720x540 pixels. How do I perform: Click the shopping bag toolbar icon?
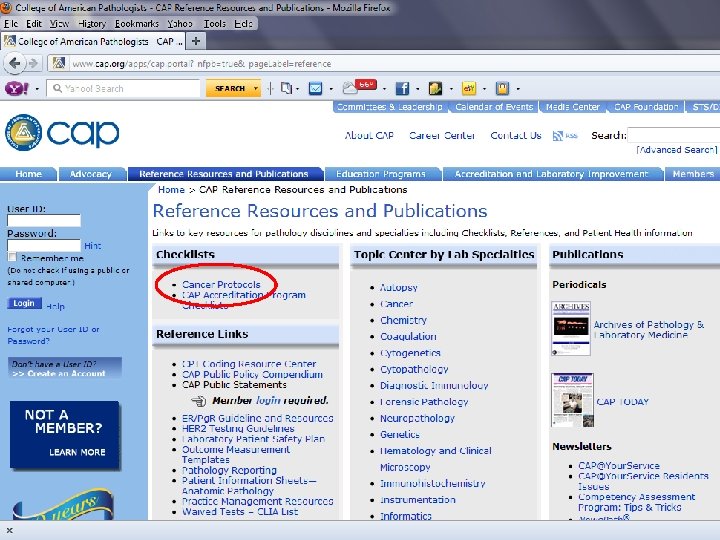point(502,88)
